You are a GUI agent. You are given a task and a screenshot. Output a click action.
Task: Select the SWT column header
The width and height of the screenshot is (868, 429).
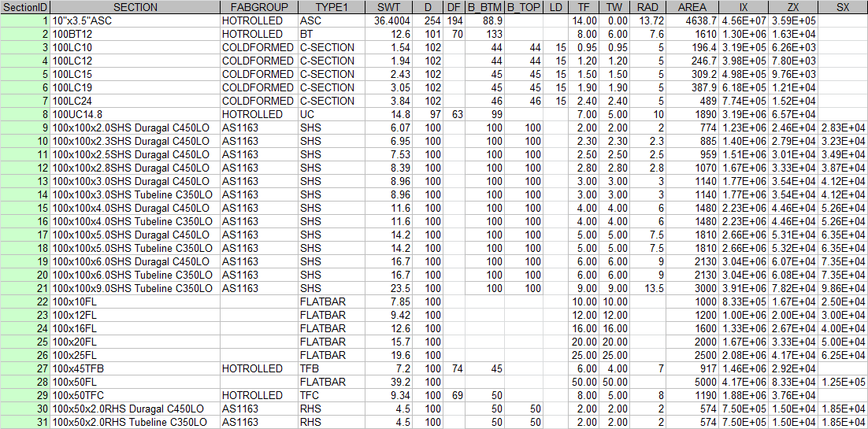(388, 7)
